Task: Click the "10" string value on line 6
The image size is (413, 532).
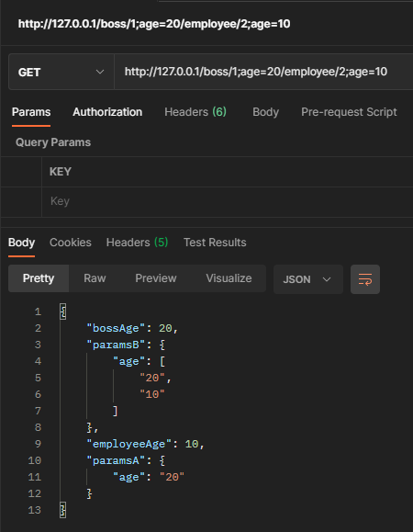Action: pos(152,394)
